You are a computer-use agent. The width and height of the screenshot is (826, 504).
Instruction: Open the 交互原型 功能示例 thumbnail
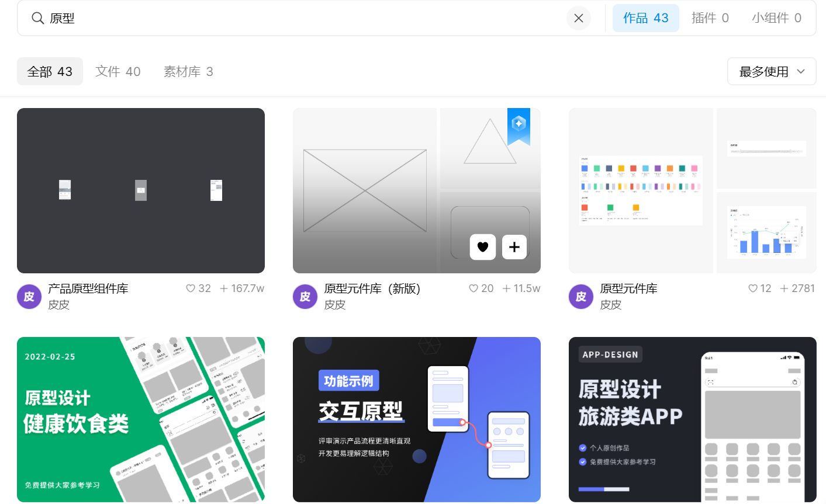point(417,419)
